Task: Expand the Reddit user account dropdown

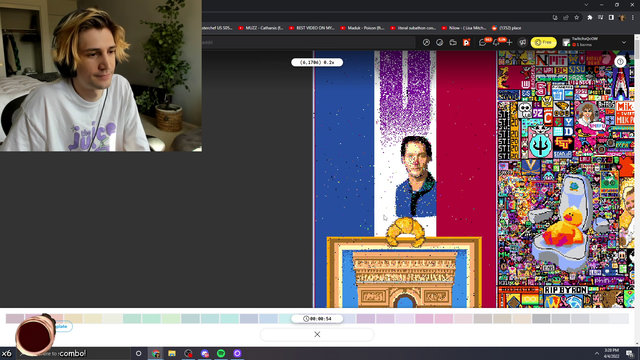Action: (x=624, y=42)
